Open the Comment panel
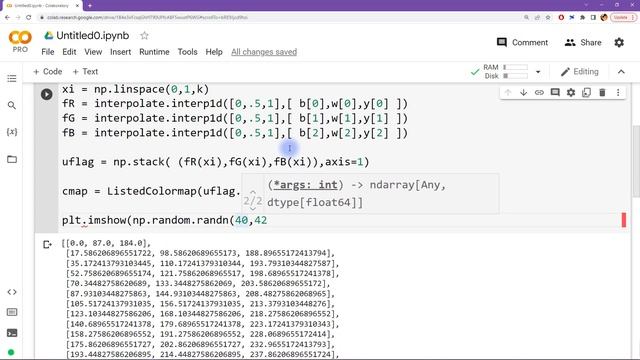This screenshot has width=640, height=360. tap(522, 42)
